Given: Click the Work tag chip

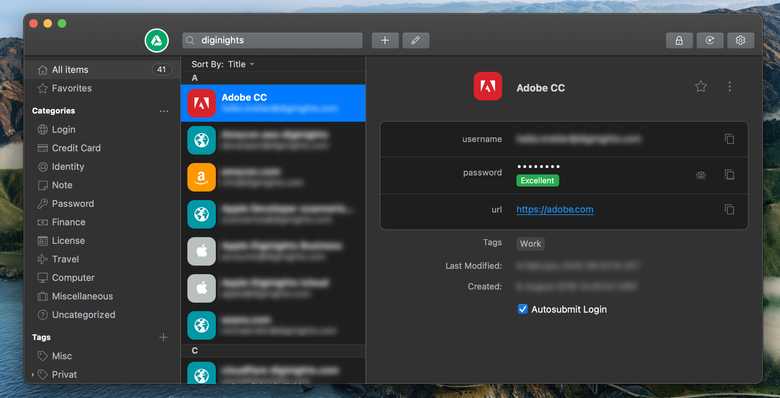Looking at the screenshot, I should click(x=530, y=244).
